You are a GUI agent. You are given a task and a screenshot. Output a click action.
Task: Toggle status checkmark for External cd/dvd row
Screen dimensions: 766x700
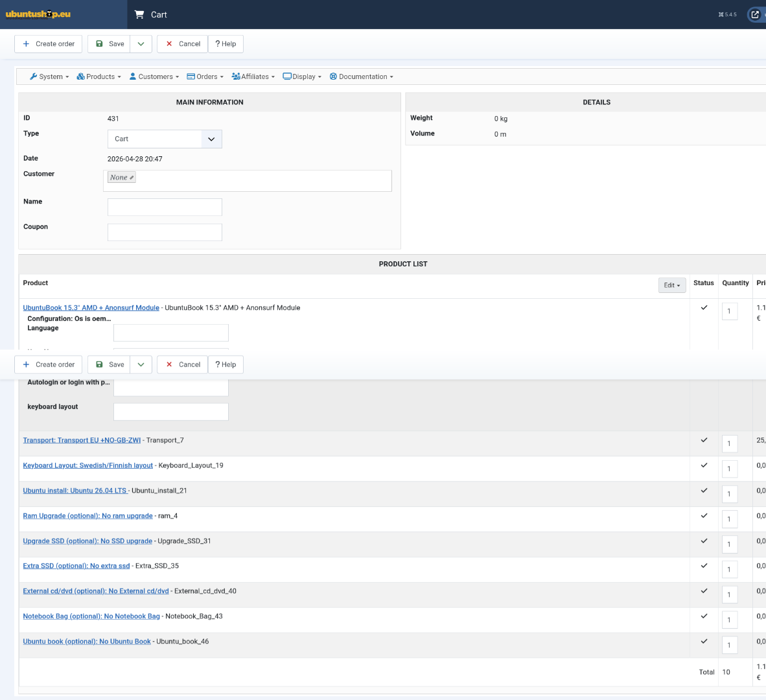(704, 590)
